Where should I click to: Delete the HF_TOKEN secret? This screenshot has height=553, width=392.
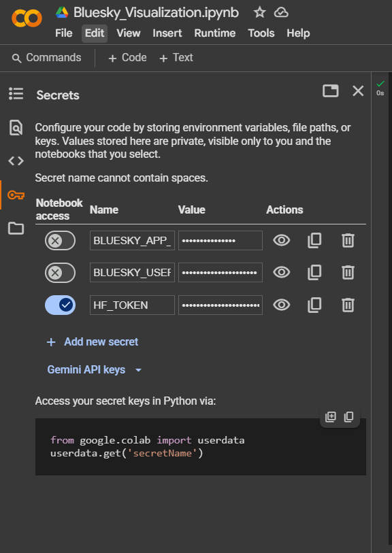348,305
